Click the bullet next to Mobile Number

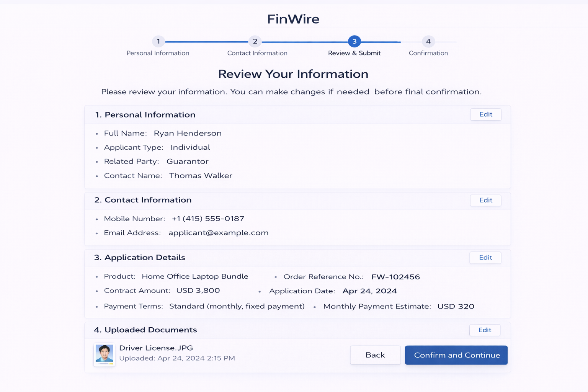coord(97,219)
